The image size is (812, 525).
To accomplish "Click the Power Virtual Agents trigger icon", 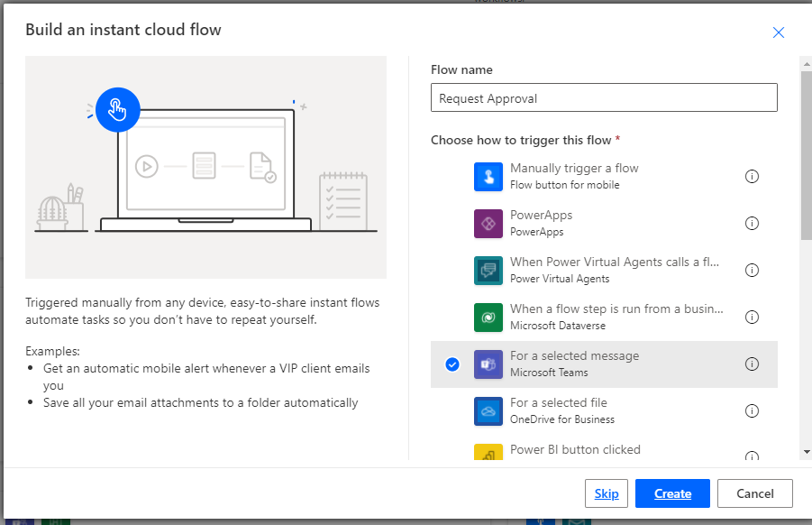I will click(x=488, y=270).
